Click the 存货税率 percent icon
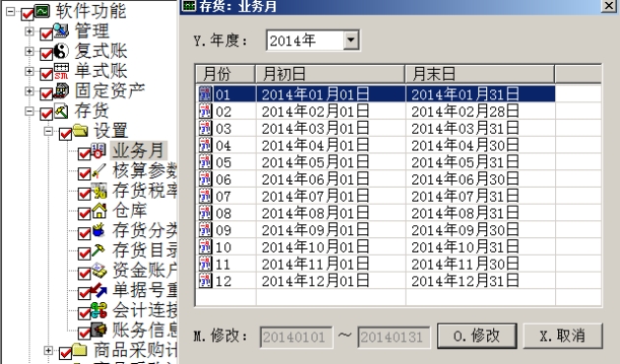 coord(98,191)
